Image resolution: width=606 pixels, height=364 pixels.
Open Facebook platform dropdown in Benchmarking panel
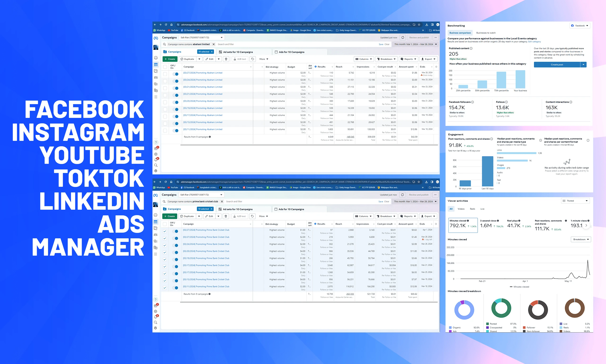pyautogui.click(x=580, y=26)
